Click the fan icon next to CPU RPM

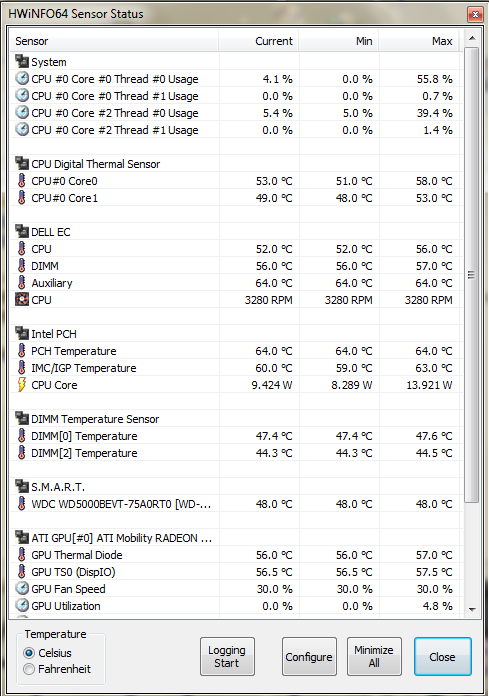click(x=22, y=300)
